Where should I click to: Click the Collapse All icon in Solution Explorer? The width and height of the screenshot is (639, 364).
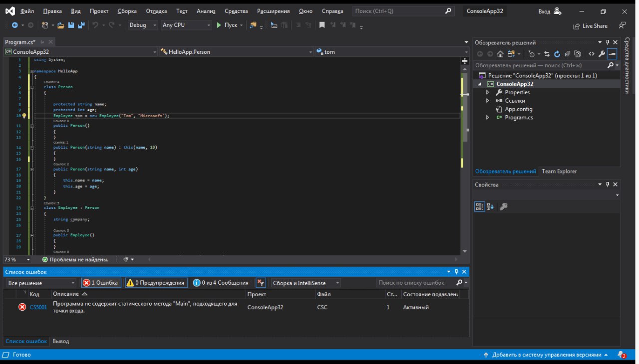[x=568, y=54]
